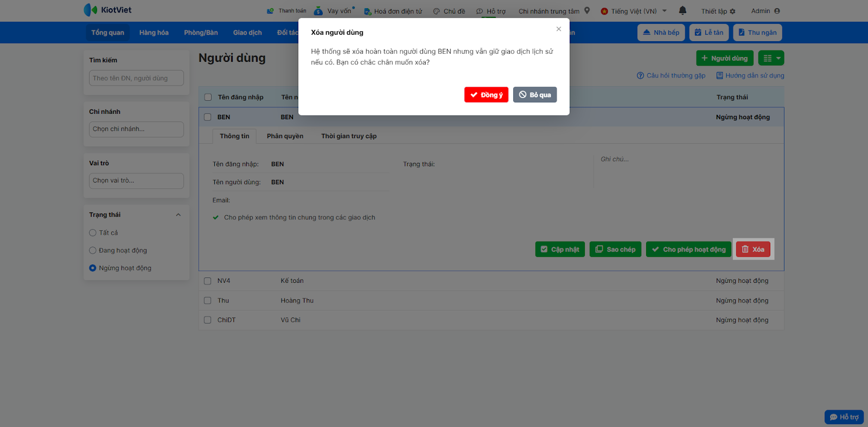Viewport: 868px width, 427px height.
Task: Open Câu hỏi thường gặp link
Action: tap(671, 75)
